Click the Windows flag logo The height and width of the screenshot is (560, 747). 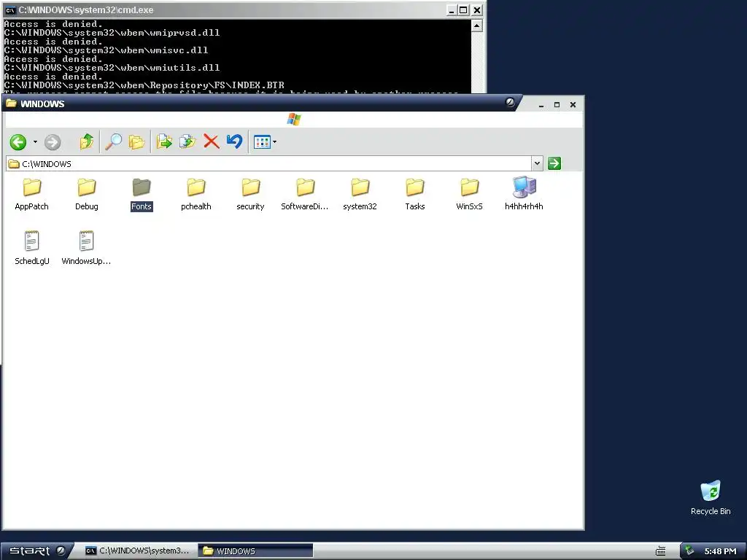tap(294, 119)
